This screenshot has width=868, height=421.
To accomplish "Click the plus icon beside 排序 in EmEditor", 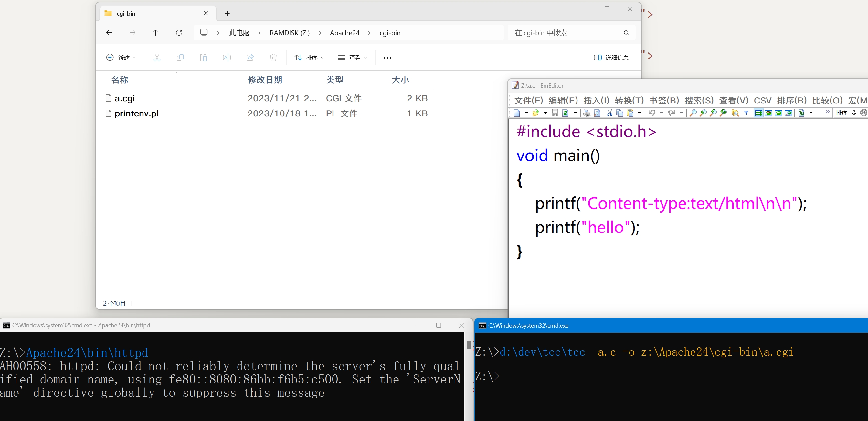I will coord(854,113).
